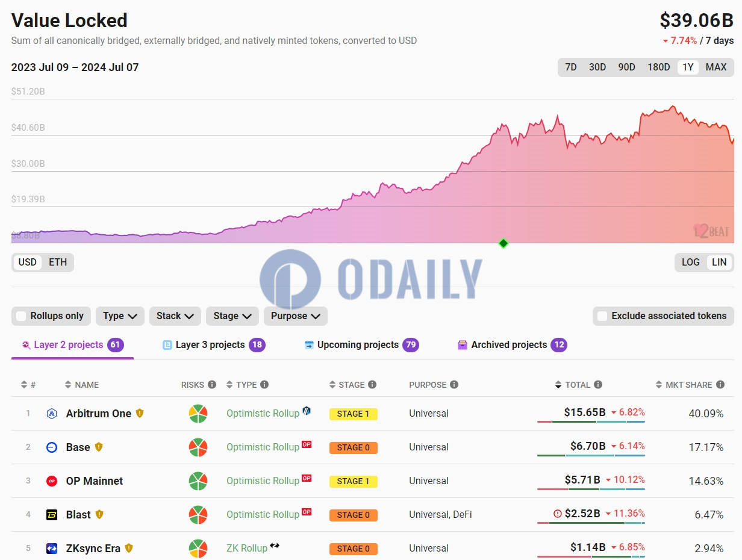Click the info icon beside MKT SHARE header

tap(720, 385)
